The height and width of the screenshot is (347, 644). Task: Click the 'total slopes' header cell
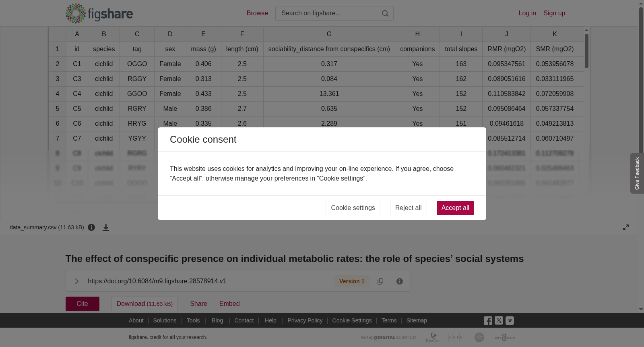461,49
